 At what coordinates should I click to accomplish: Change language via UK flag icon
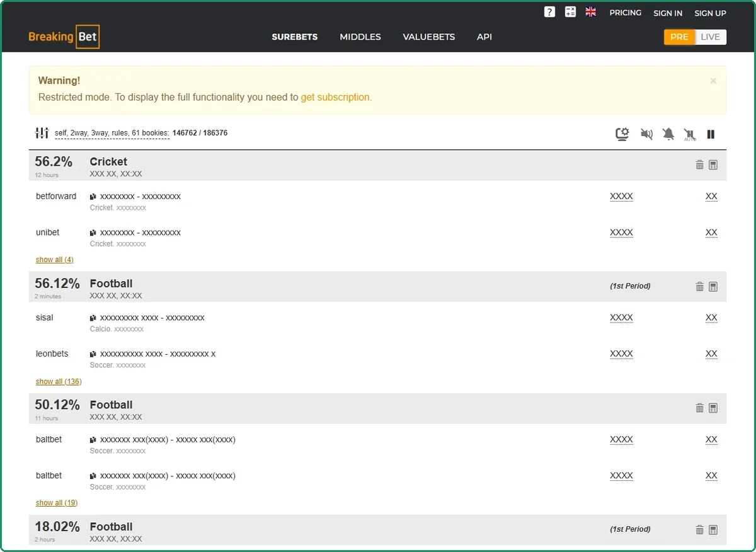(590, 12)
